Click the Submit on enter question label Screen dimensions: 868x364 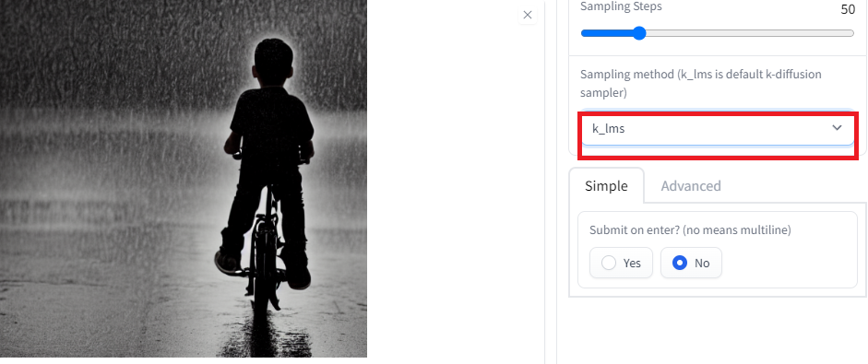[690, 230]
